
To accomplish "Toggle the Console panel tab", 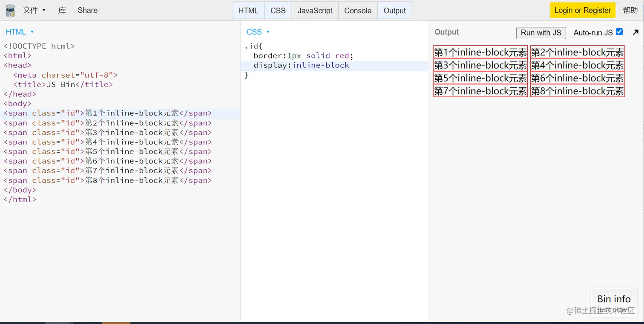I will (358, 11).
